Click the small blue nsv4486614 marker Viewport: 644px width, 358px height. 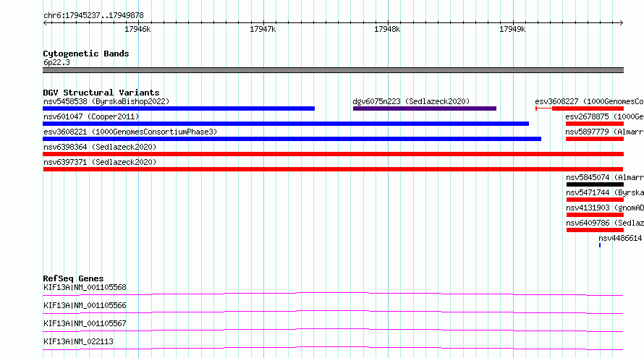pos(600,245)
